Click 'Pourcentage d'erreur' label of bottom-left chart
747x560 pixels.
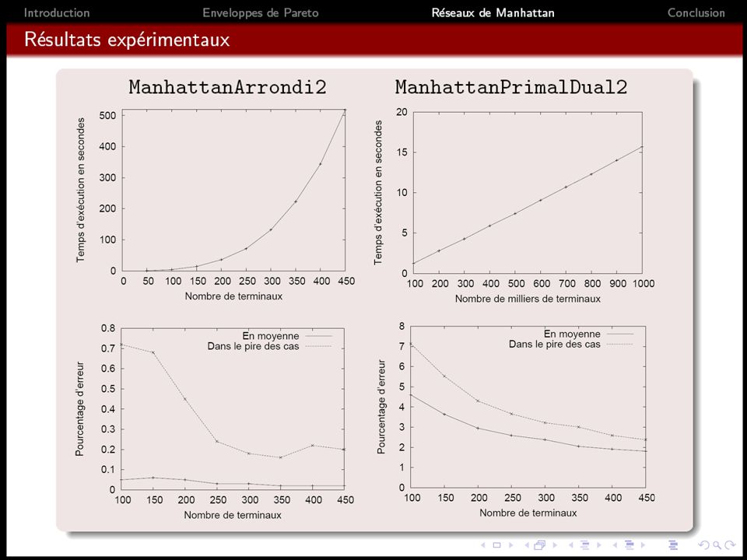coord(79,409)
